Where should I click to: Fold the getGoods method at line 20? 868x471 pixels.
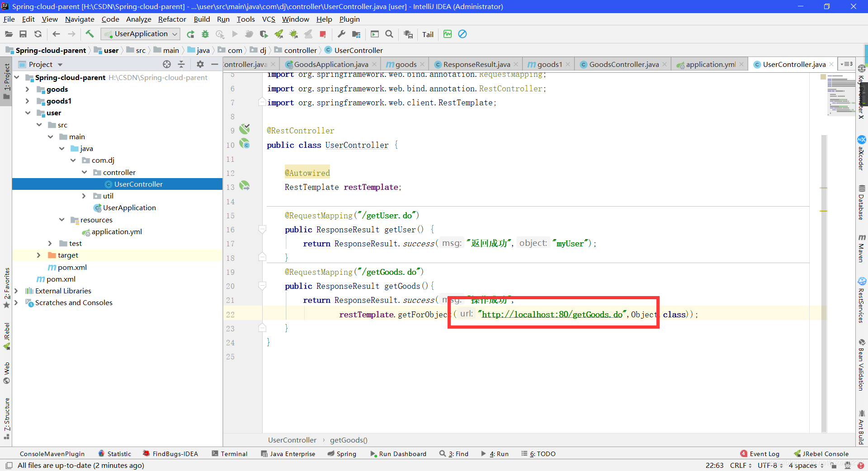click(x=262, y=286)
